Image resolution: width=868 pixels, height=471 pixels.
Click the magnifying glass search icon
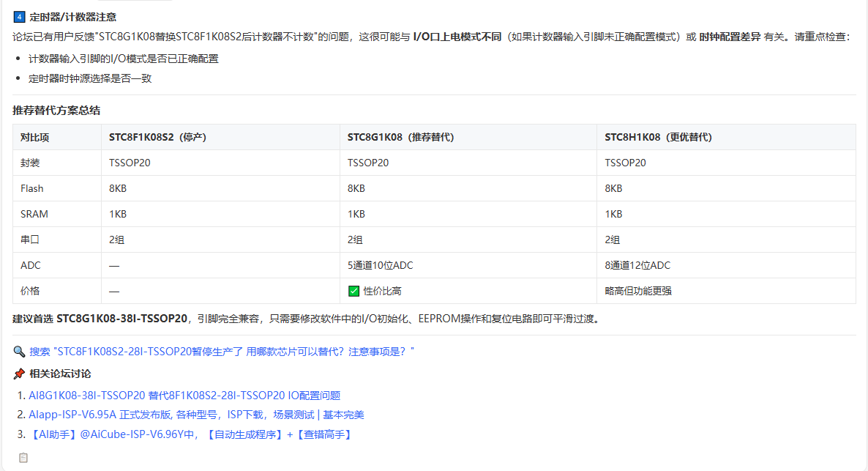coord(19,352)
